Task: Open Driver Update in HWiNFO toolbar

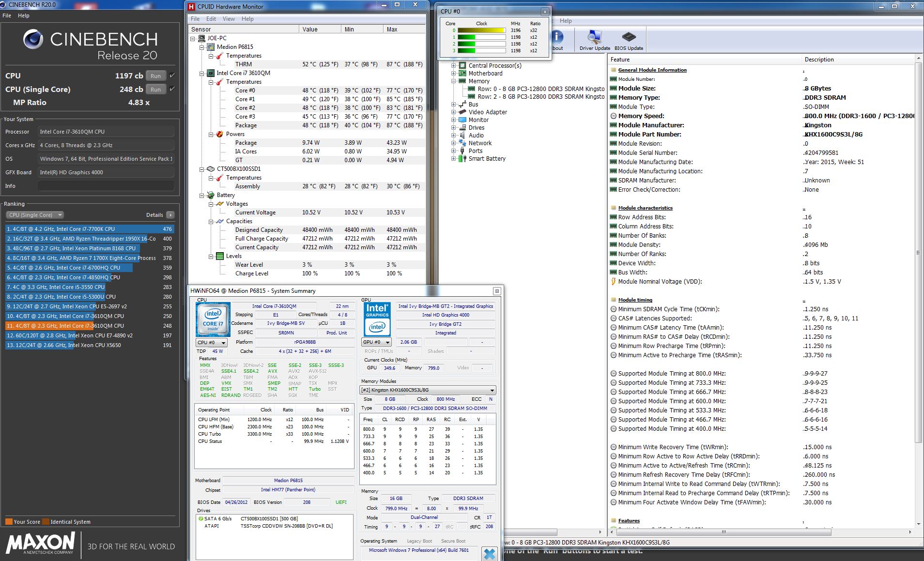Action: [x=595, y=40]
